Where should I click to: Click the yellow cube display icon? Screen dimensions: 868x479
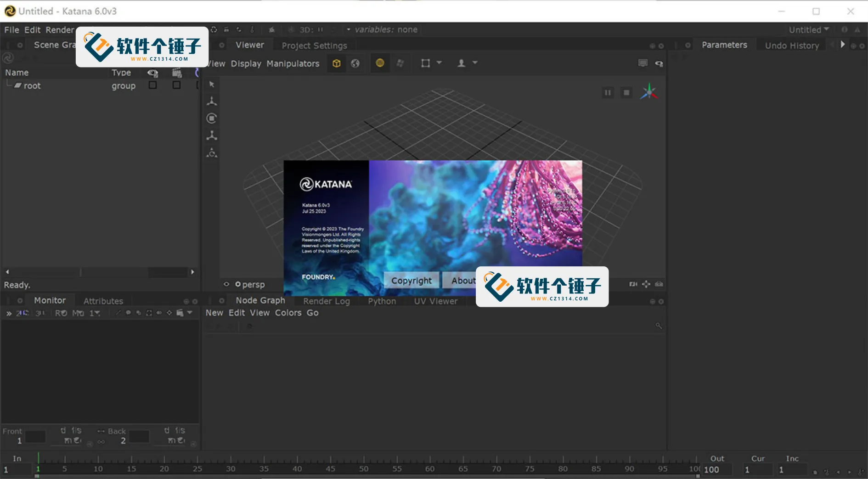coord(337,63)
